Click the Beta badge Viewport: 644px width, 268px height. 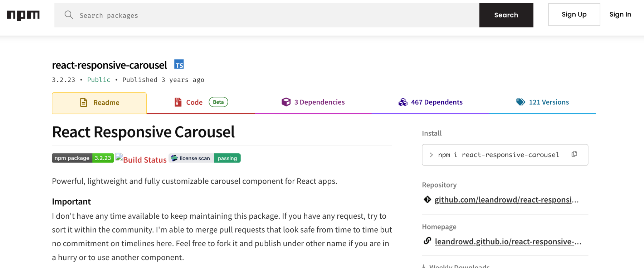click(218, 102)
